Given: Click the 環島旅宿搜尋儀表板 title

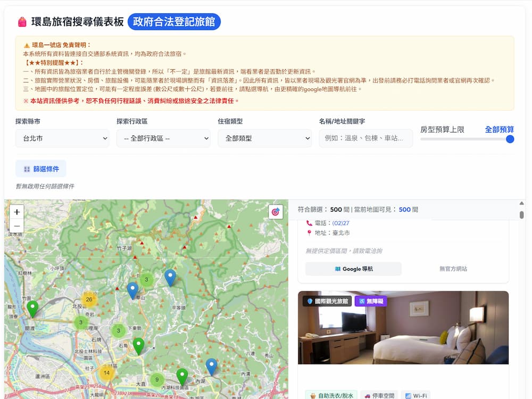Looking at the screenshot, I should tap(77, 22).
